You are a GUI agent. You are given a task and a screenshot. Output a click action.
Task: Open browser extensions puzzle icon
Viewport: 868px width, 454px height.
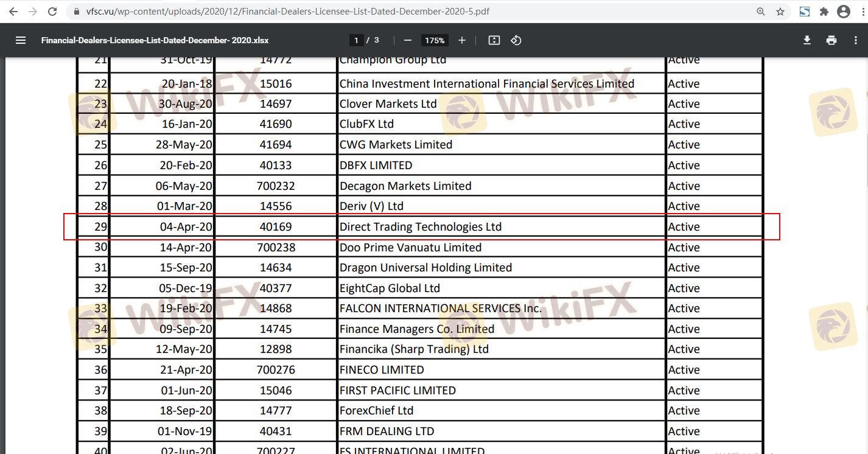click(x=824, y=12)
